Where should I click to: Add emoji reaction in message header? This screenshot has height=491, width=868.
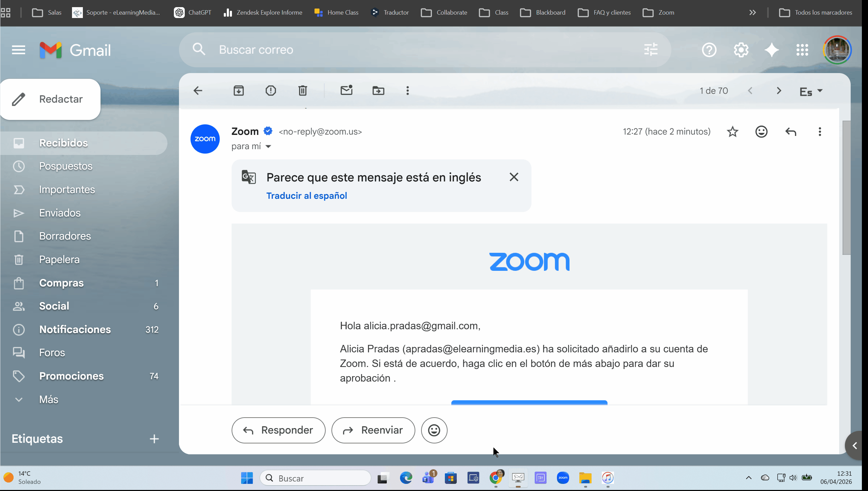[x=761, y=131]
